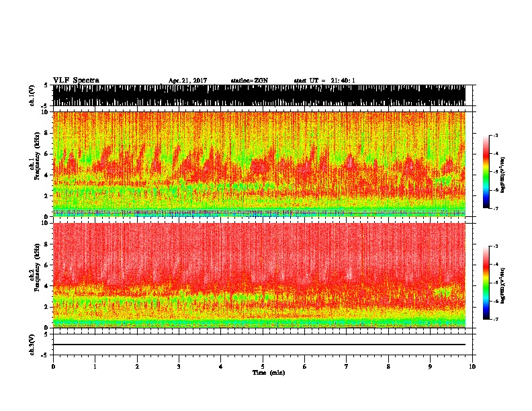Viewport: 532px width, 411px height.
Task: Click the ch.2 spectrogram color scale bar
Action: [x=486, y=283]
